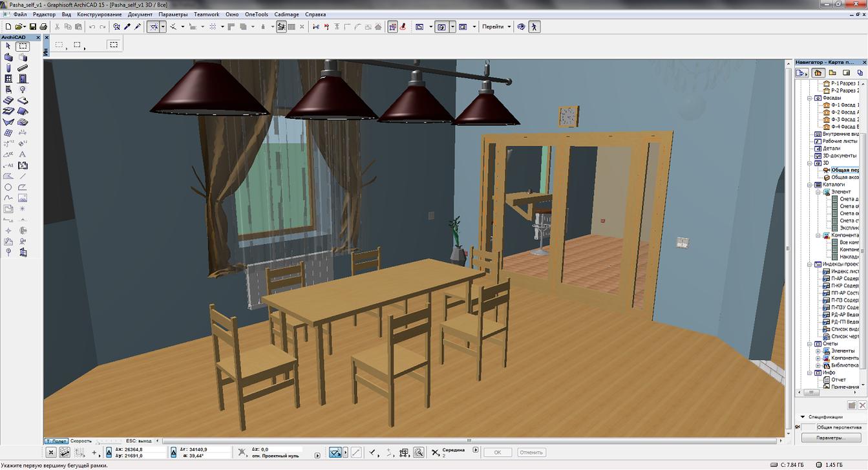Image resolution: width=868 pixels, height=470 pixels.
Task: Select Общая перспектива in navigator tree
Action: coord(844,170)
